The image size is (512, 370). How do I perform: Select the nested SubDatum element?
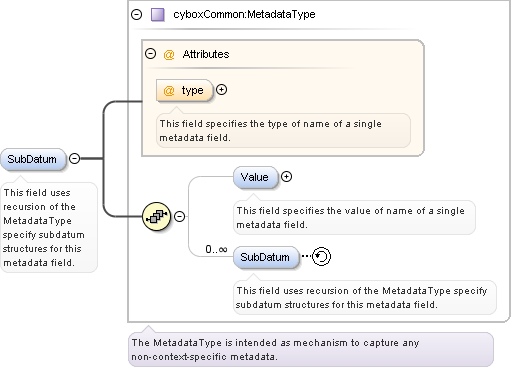pyautogui.click(x=266, y=257)
